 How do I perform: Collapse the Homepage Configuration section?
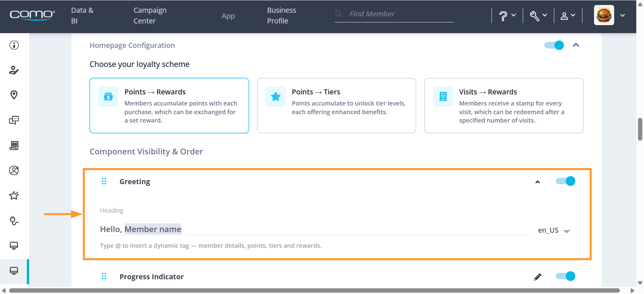point(576,45)
